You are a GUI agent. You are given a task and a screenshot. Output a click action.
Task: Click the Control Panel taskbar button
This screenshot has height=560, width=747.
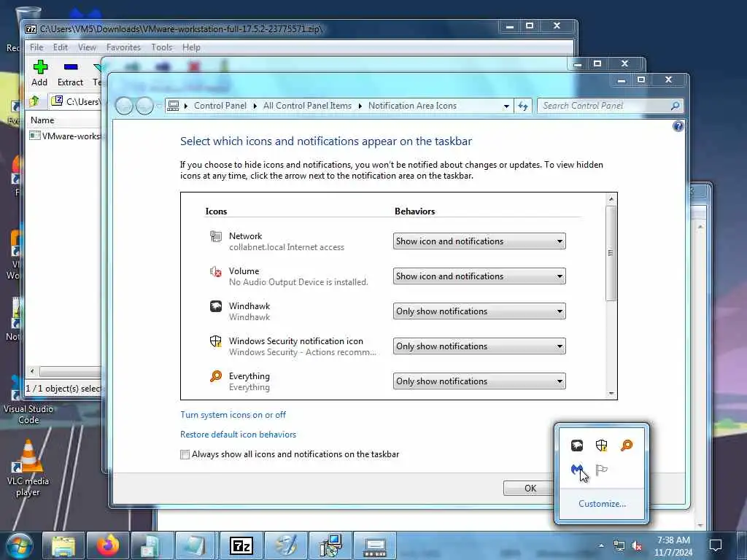point(375,545)
